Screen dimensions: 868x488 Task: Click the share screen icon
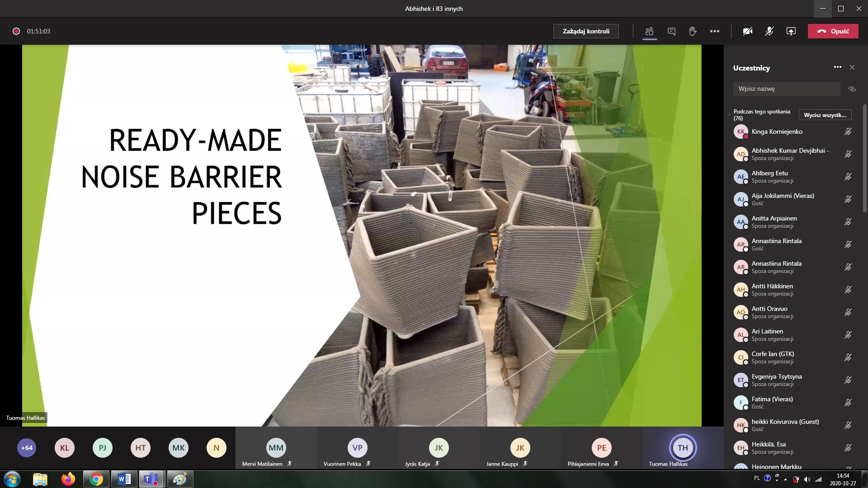(x=791, y=31)
